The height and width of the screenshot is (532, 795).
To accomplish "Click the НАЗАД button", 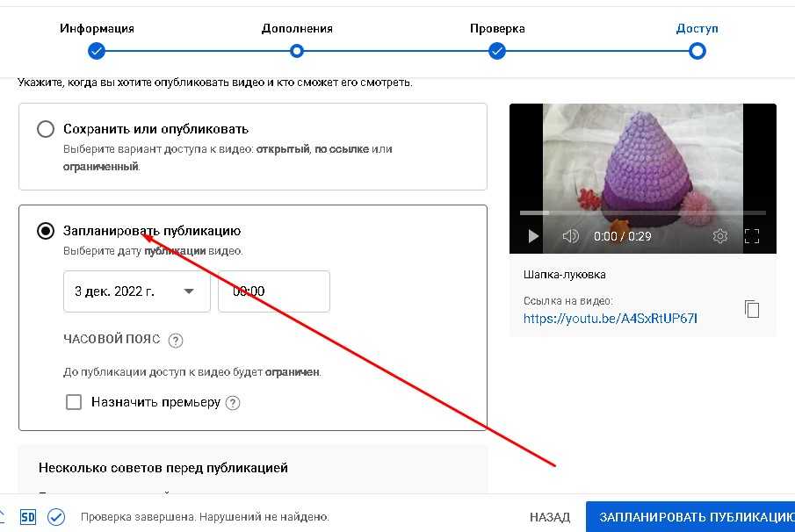I will (550, 517).
